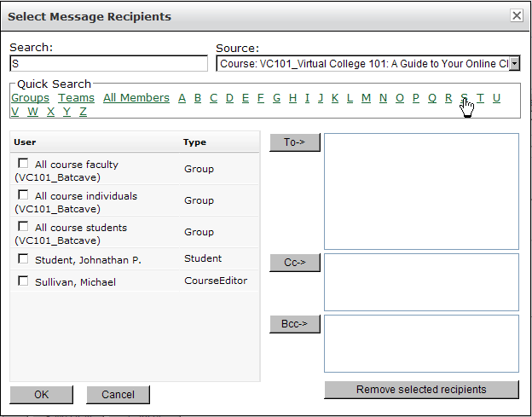The width and height of the screenshot is (532, 417).
Task: Filter users by letter M
Action: pos(366,98)
